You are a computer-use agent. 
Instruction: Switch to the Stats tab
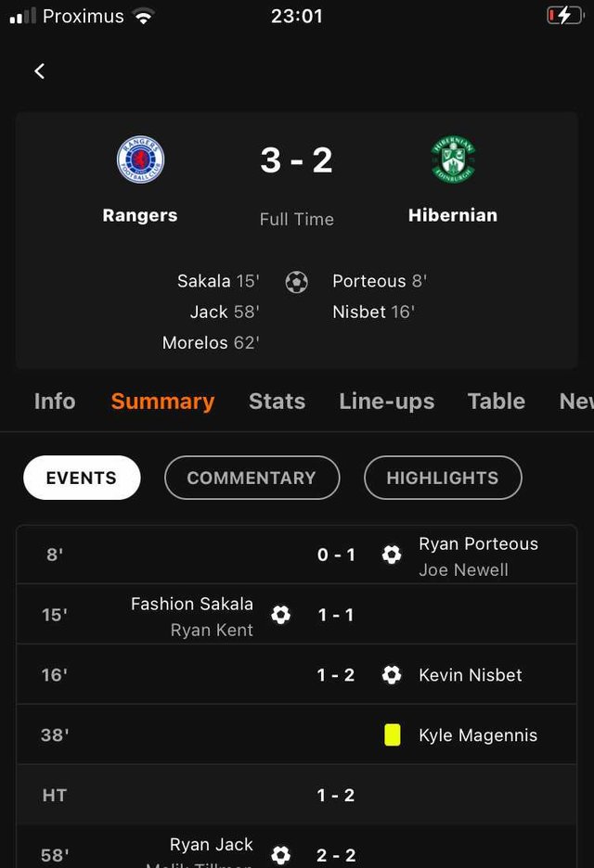(278, 402)
